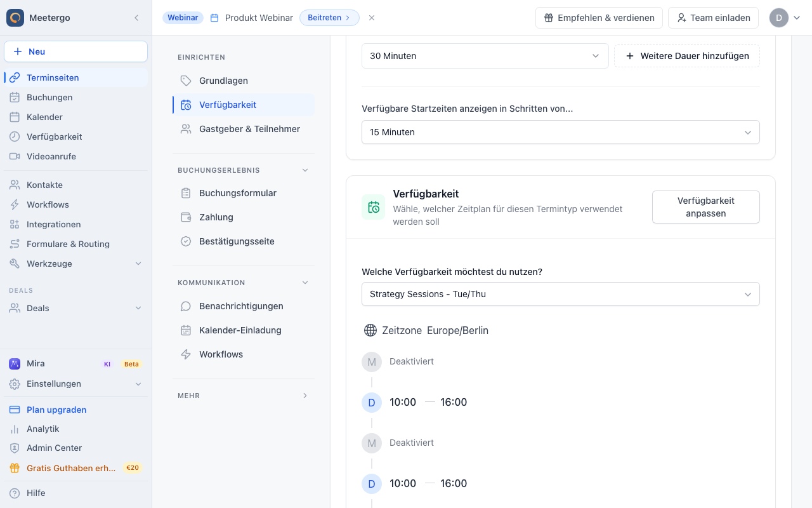The height and width of the screenshot is (508, 812).
Task: Open the Videoanrufe camera icon item
Action: (15, 156)
